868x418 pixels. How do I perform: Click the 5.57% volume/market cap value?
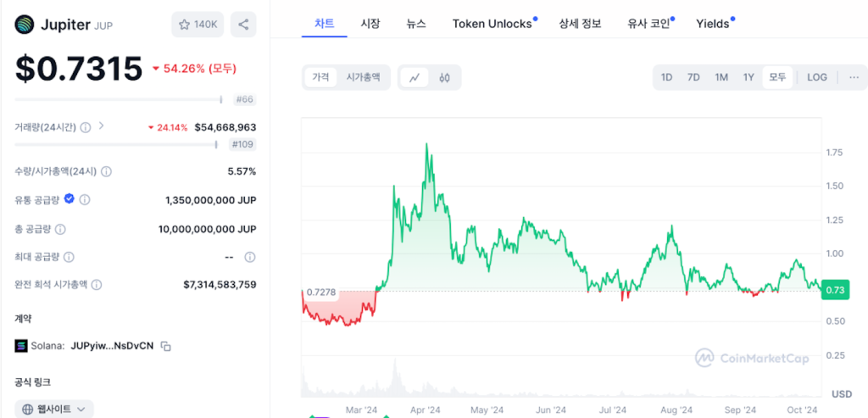coord(242,171)
